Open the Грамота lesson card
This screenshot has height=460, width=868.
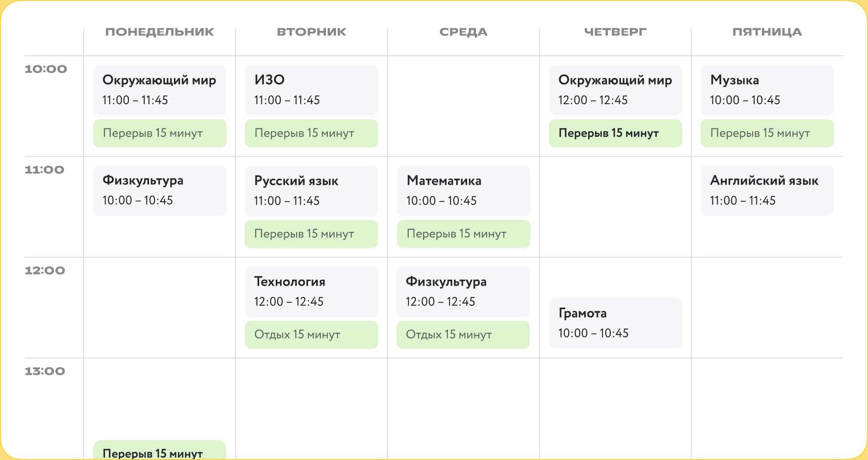point(616,323)
